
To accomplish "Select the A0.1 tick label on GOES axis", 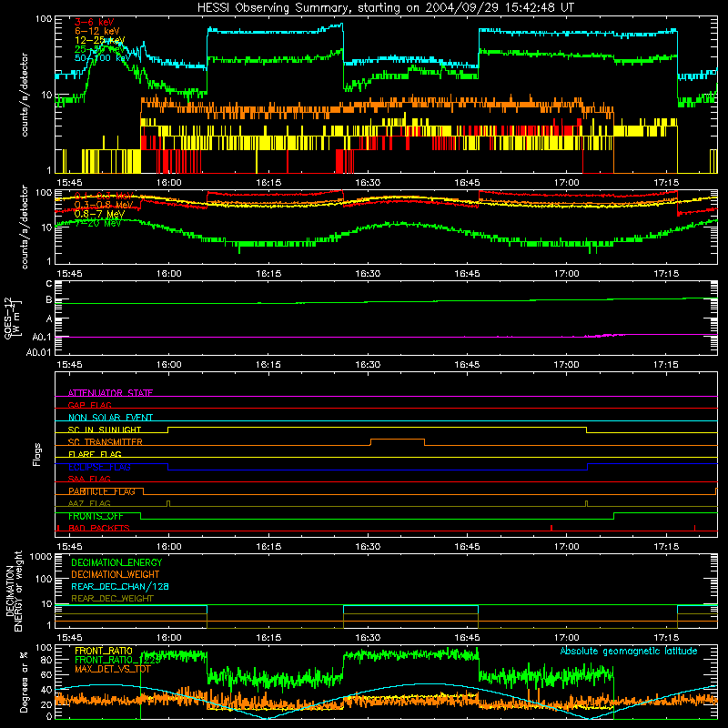I will 42,337.
